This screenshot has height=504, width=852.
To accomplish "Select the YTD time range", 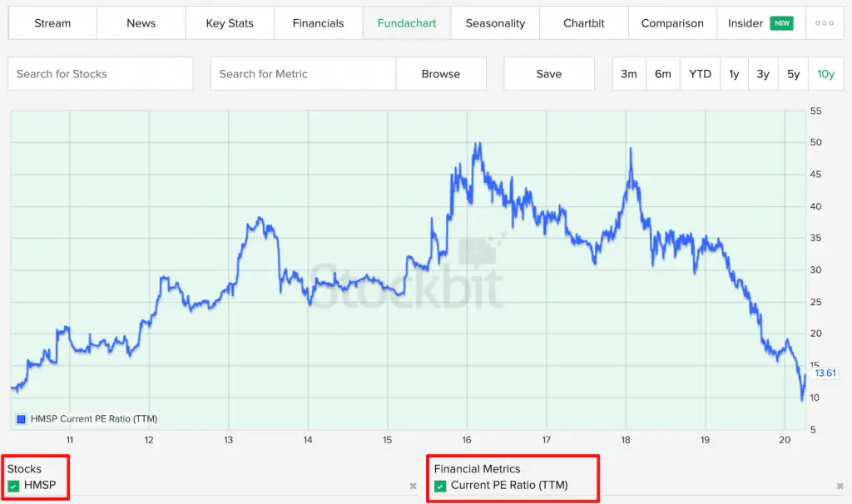I will click(700, 73).
